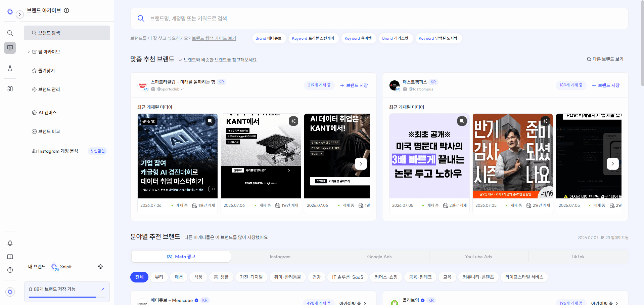Open the guide book icon
Viewport: 644px width, 305px height.
click(10, 257)
